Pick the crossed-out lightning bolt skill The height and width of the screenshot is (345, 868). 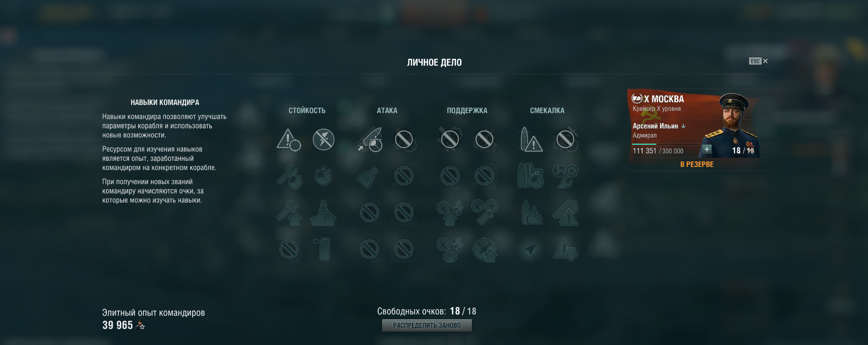point(323,139)
